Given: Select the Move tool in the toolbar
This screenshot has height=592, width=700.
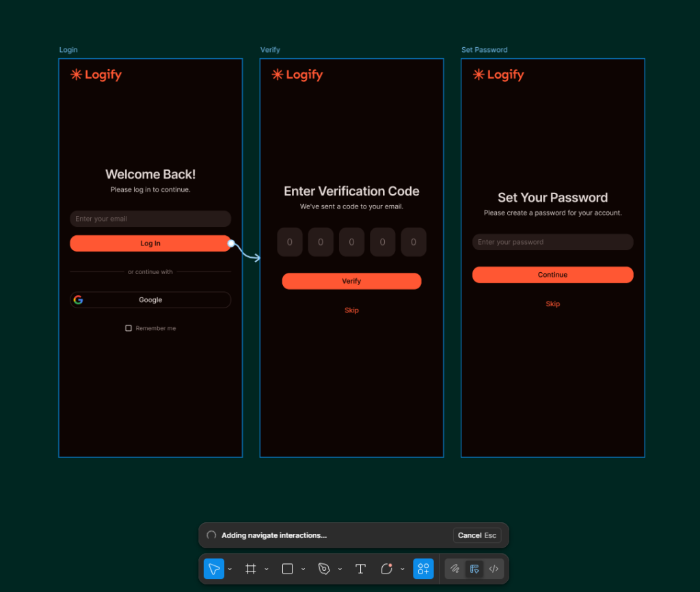Looking at the screenshot, I should pos(213,569).
